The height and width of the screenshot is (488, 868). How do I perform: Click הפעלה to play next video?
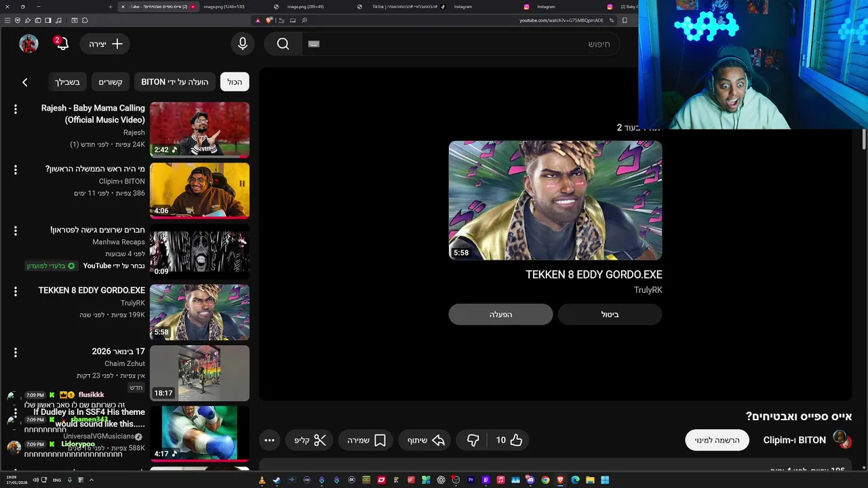pos(500,314)
